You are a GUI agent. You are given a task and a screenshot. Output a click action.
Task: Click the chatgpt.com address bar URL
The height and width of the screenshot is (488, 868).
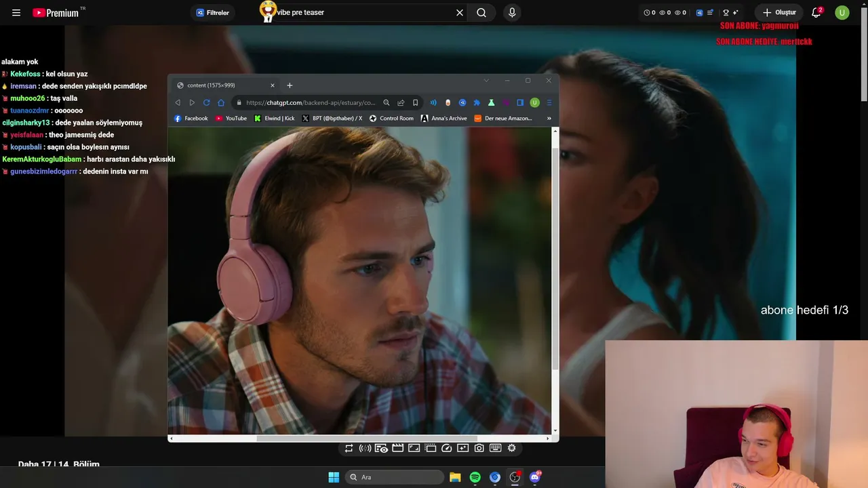tap(311, 102)
